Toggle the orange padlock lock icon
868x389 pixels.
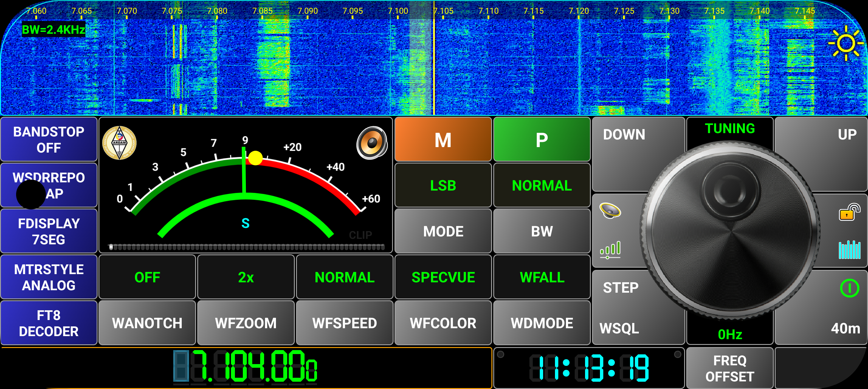tap(849, 212)
